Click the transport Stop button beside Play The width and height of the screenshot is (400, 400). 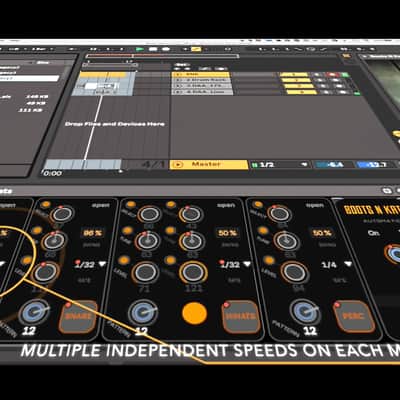coord(153,49)
